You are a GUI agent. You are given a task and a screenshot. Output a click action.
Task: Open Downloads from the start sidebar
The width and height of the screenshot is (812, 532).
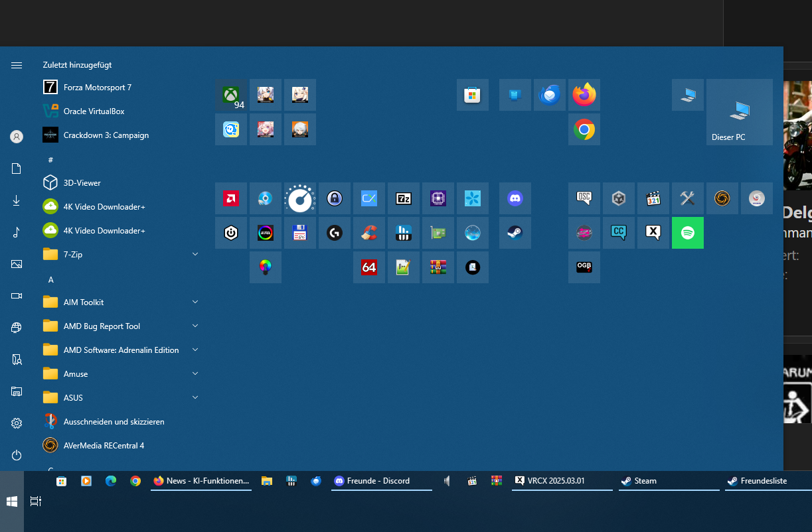point(17,200)
